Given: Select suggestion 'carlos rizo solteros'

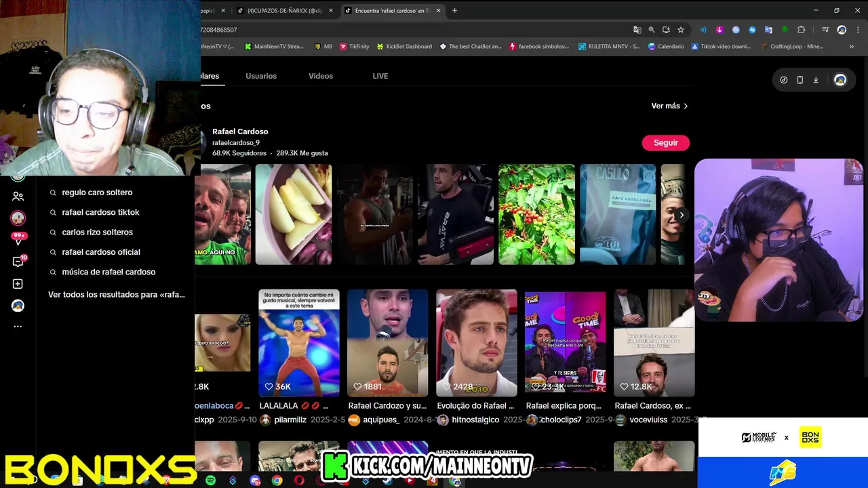Looking at the screenshot, I should pos(97,232).
